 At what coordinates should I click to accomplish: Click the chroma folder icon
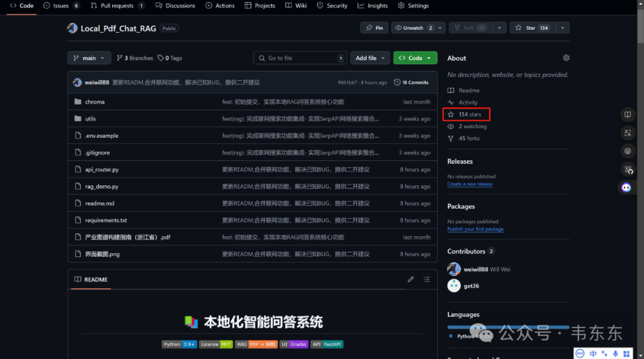[78, 101]
